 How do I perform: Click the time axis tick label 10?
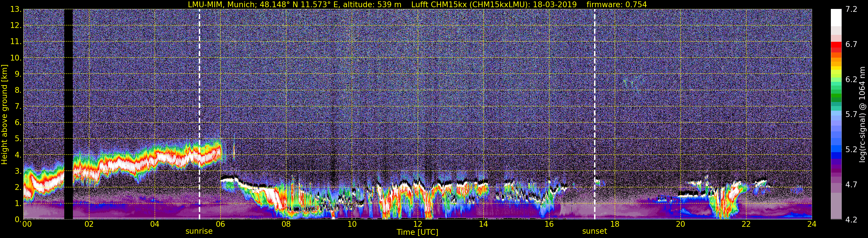352,224
